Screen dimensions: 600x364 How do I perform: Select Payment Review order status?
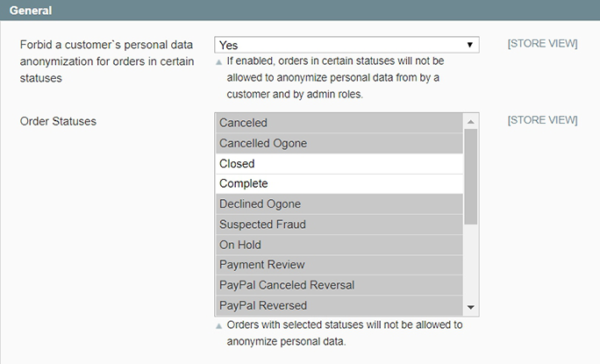click(339, 265)
